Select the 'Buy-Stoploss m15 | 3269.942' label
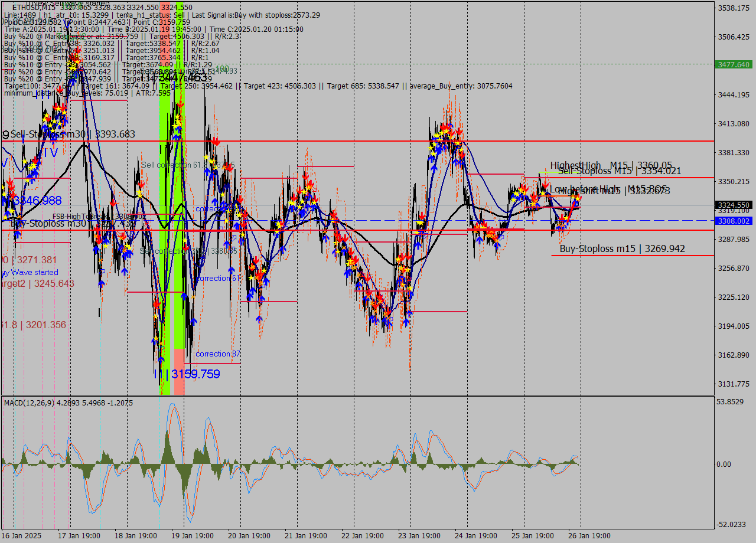The image size is (756, 543). (x=623, y=248)
